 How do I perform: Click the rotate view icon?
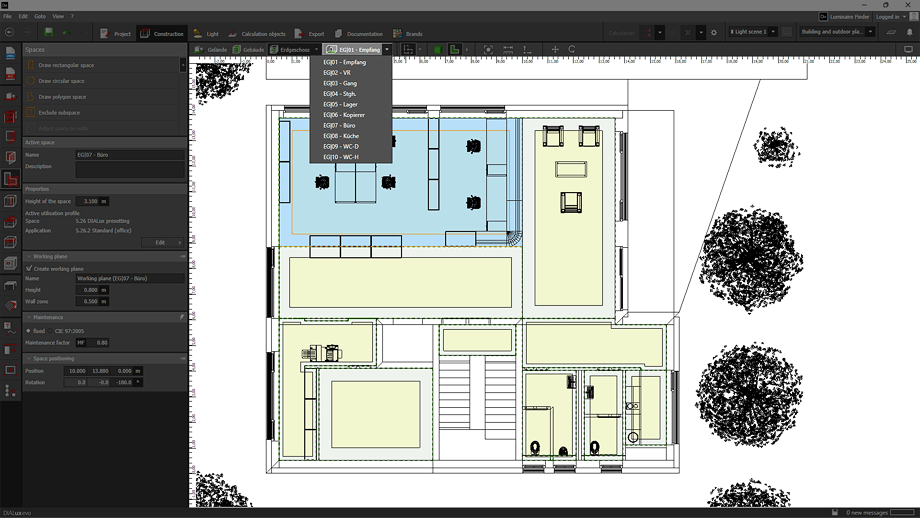click(572, 49)
